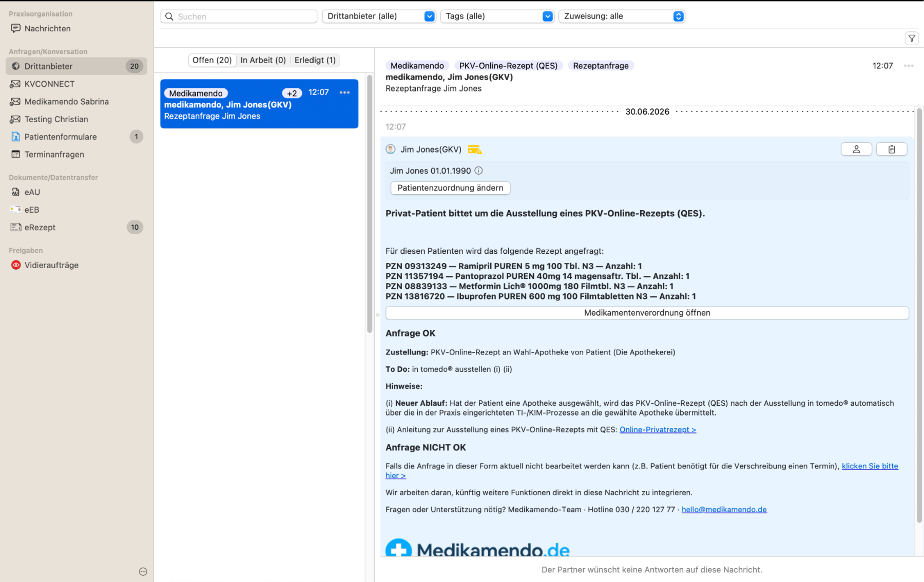Click the eEB icon
Image resolution: width=924 pixels, height=582 pixels.
[15, 209]
